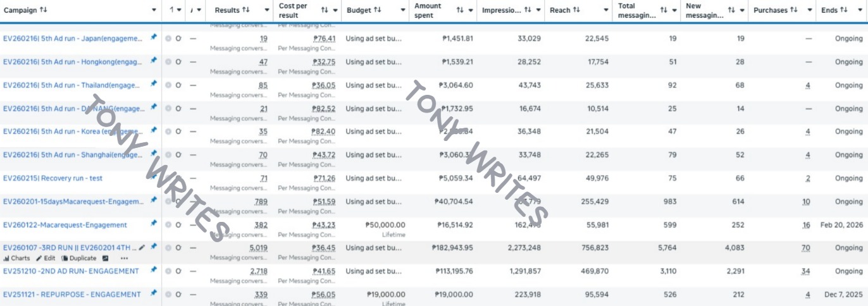
Task: Click the grey status dot on Shanghai row
Action: 168,155
